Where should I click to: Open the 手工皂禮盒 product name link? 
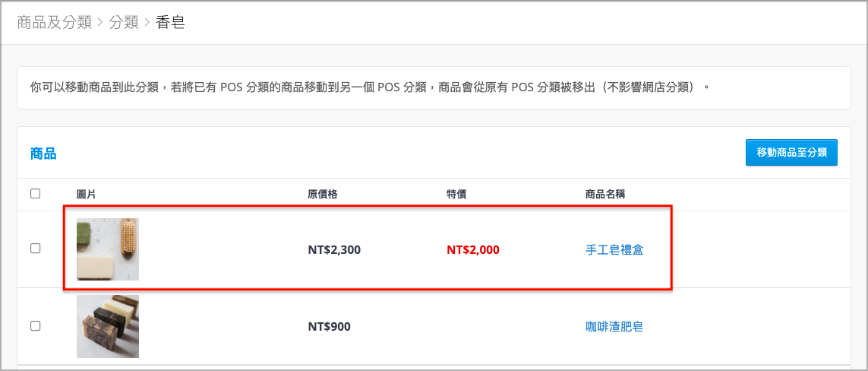(614, 250)
